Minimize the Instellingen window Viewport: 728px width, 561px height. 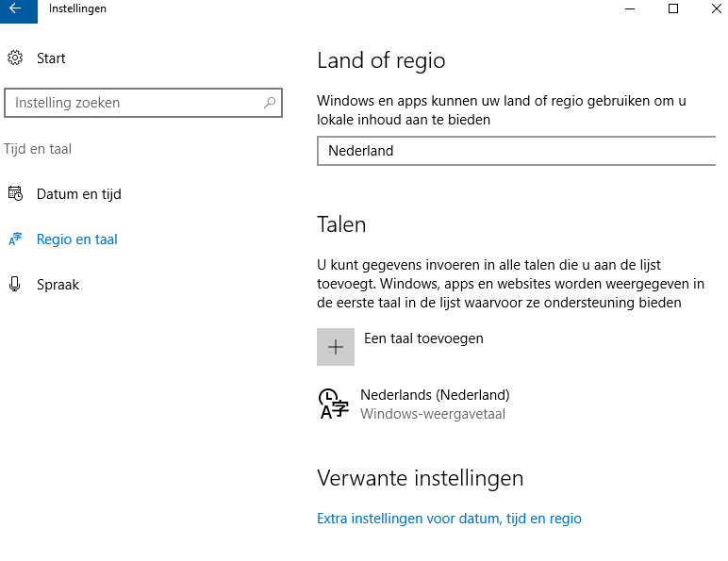pyautogui.click(x=630, y=9)
